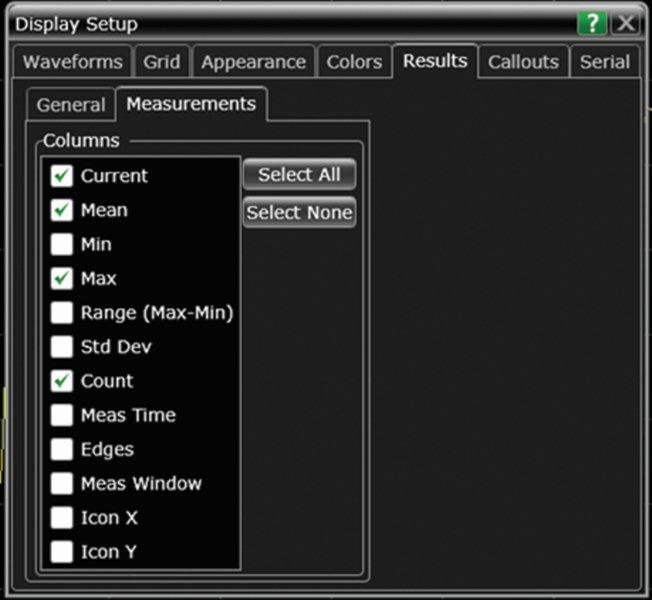Turn off the Count column checkbox
This screenshot has width=652, height=600.
(x=62, y=381)
